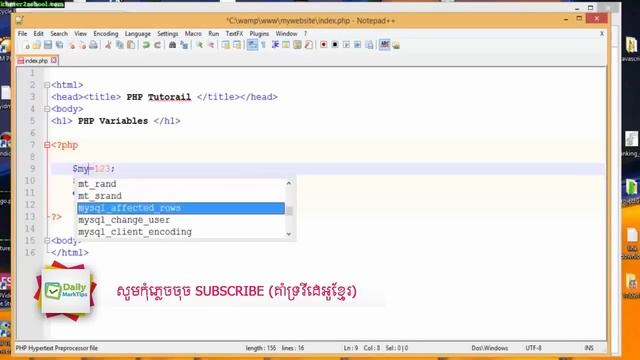Toggle show all characters pilcrow icon

point(263,45)
